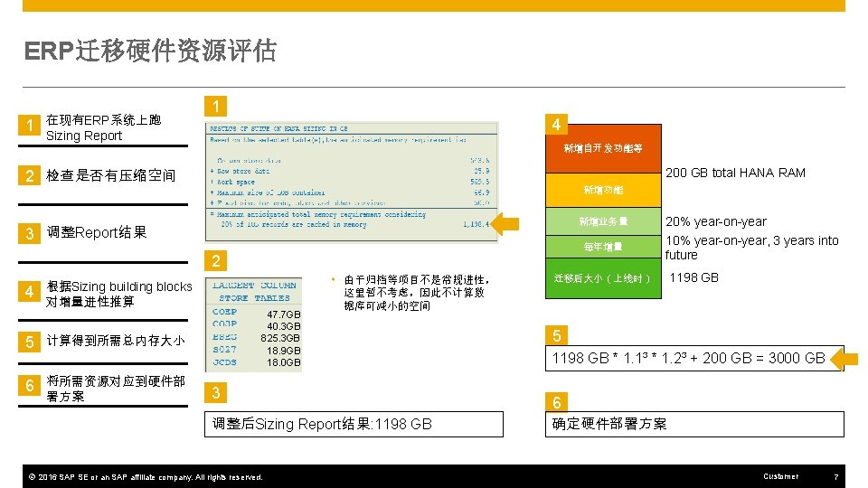Click the step text "调整Report结果"
This screenshot has height=488, width=868.
[x=97, y=232]
